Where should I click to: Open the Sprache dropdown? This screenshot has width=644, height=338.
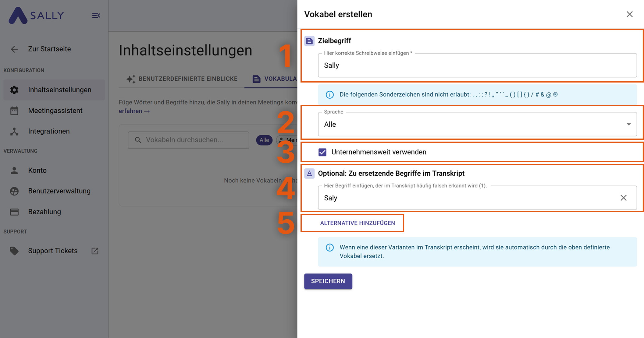pos(477,124)
